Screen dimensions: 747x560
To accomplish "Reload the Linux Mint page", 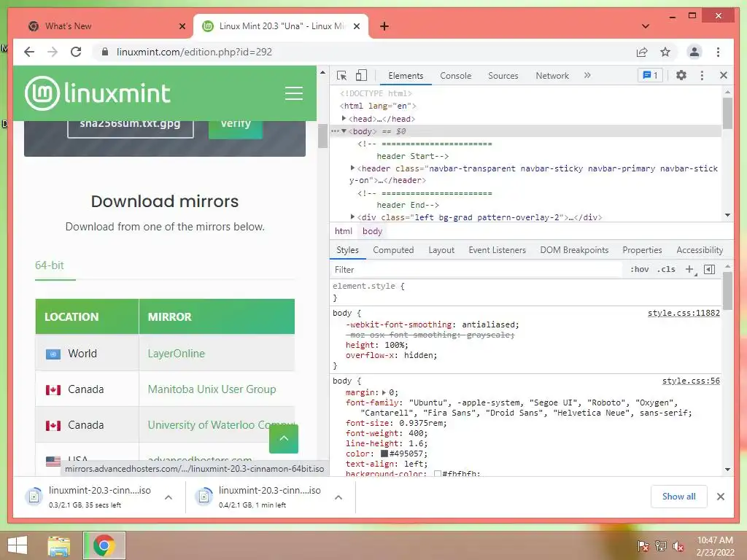I will point(76,52).
